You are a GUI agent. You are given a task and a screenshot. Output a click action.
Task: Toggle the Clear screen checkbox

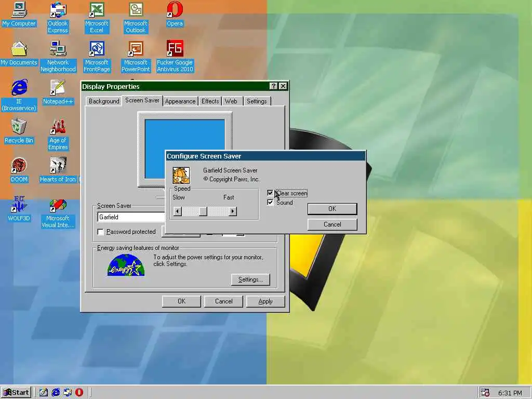(270, 193)
